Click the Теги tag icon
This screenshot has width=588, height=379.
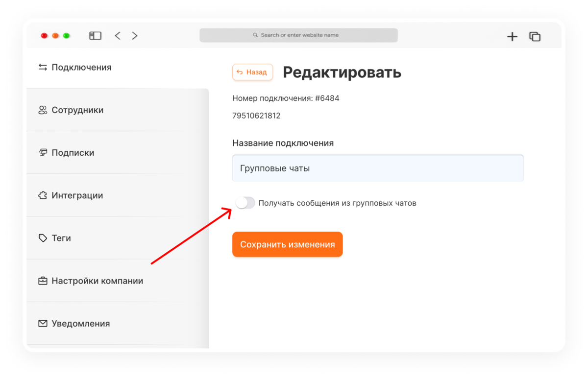pyautogui.click(x=43, y=238)
